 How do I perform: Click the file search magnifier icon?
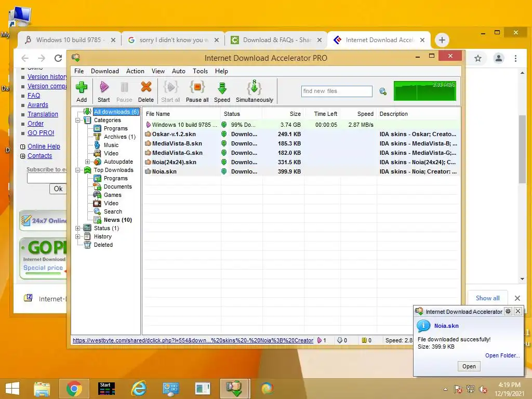383,91
